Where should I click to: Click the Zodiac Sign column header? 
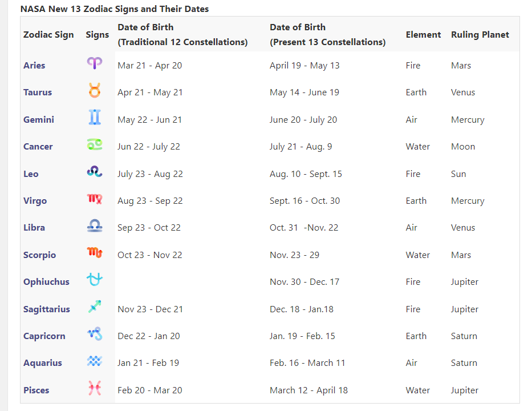pyautogui.click(x=48, y=35)
